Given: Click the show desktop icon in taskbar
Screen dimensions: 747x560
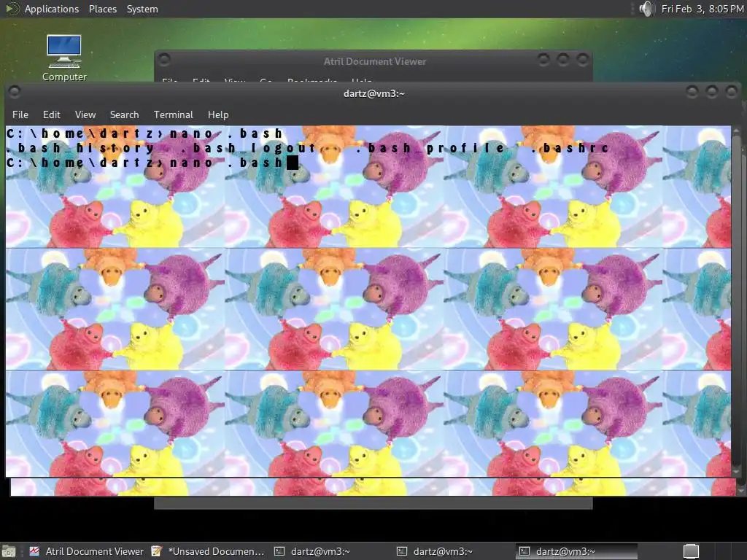Looking at the screenshot, I should (x=9, y=552).
